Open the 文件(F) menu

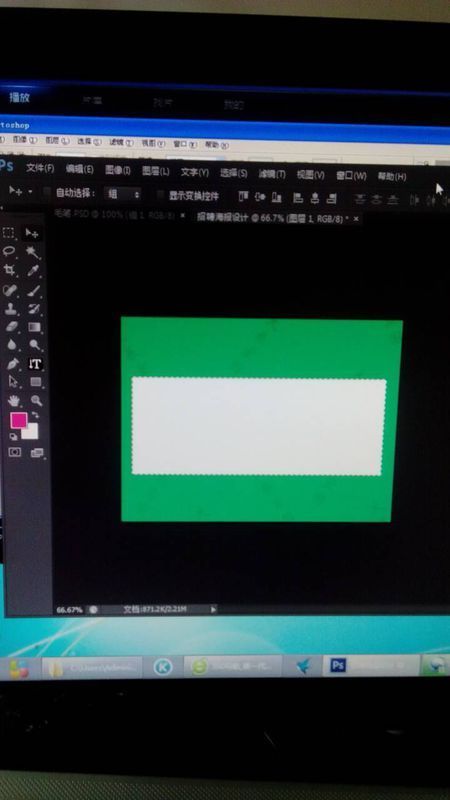[x=40, y=168]
